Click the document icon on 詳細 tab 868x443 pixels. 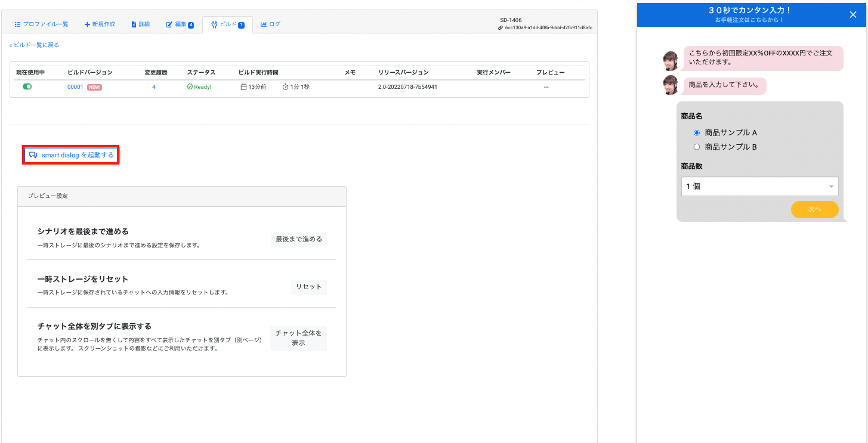pyautogui.click(x=134, y=24)
